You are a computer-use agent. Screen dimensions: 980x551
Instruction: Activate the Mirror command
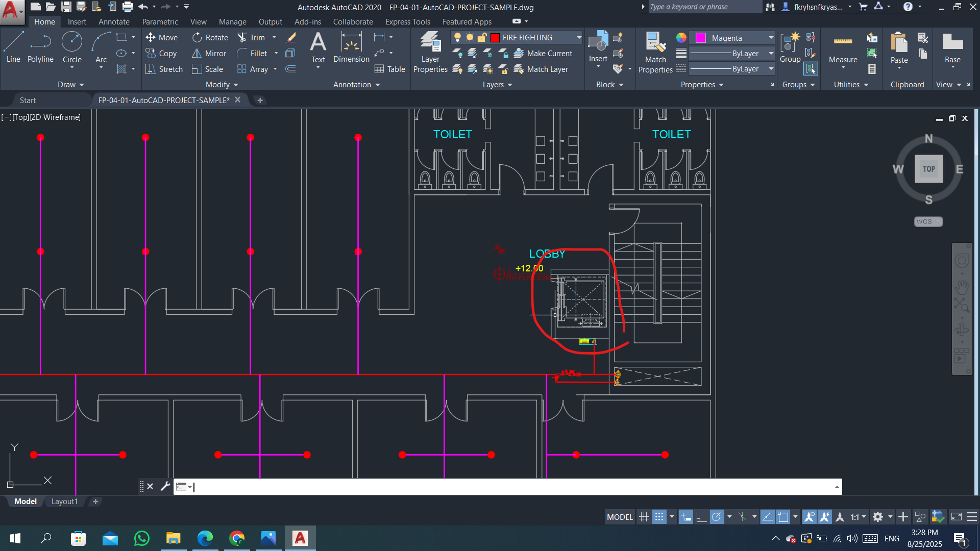[209, 53]
